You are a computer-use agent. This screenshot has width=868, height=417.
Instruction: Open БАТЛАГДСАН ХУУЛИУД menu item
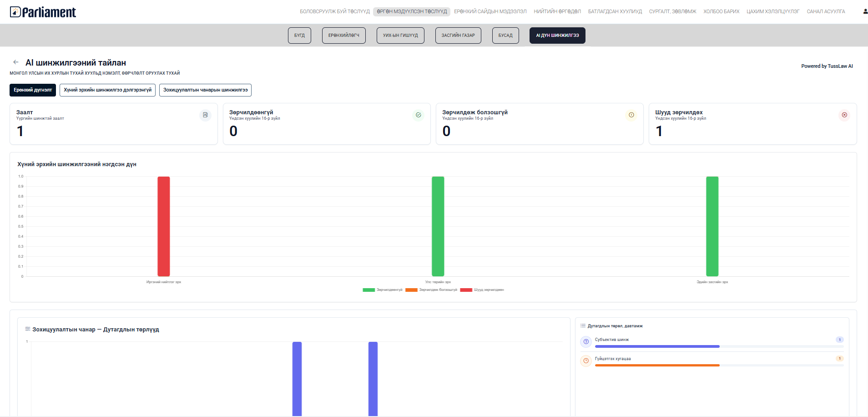[x=615, y=11]
